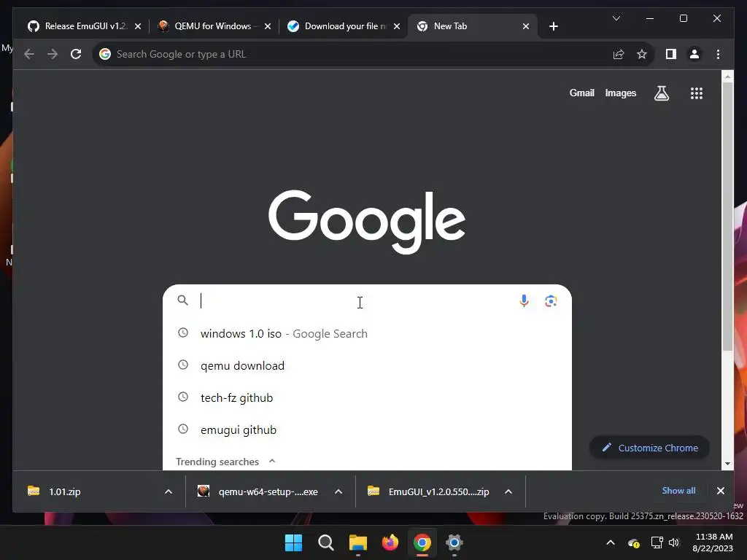Open the clock and date panel
Image resolution: width=747 pixels, height=560 pixels.
pos(713,542)
